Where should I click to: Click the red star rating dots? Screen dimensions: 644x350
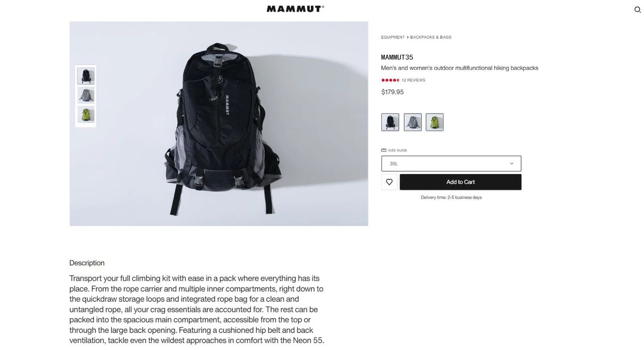tap(390, 80)
